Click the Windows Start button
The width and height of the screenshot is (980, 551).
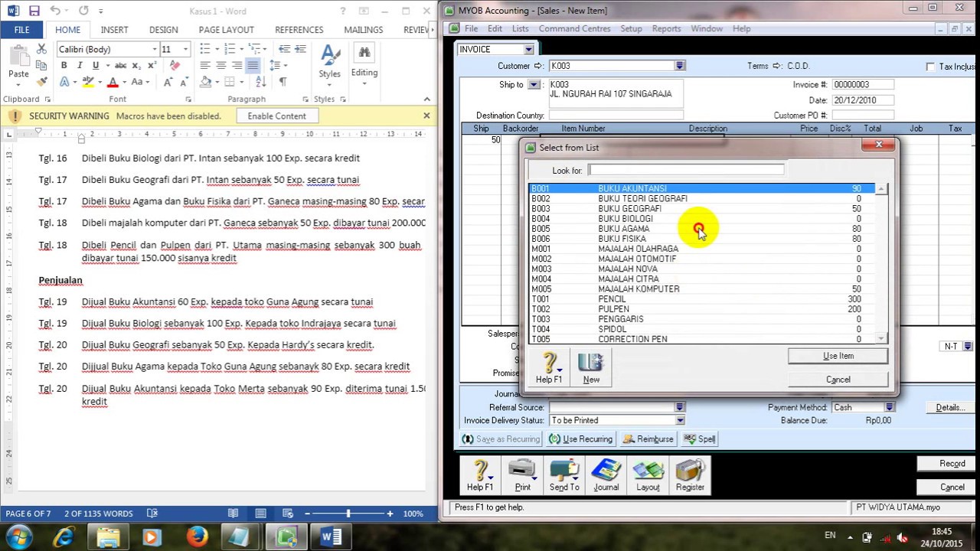(x=20, y=536)
